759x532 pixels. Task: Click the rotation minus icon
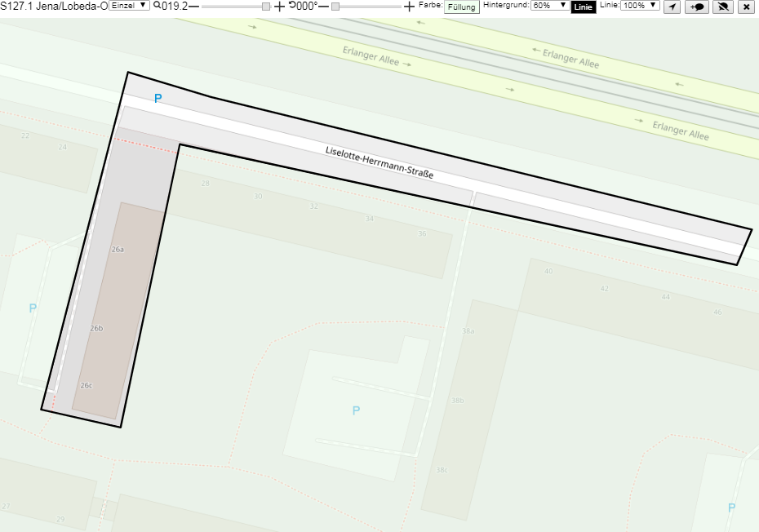tap(323, 7)
